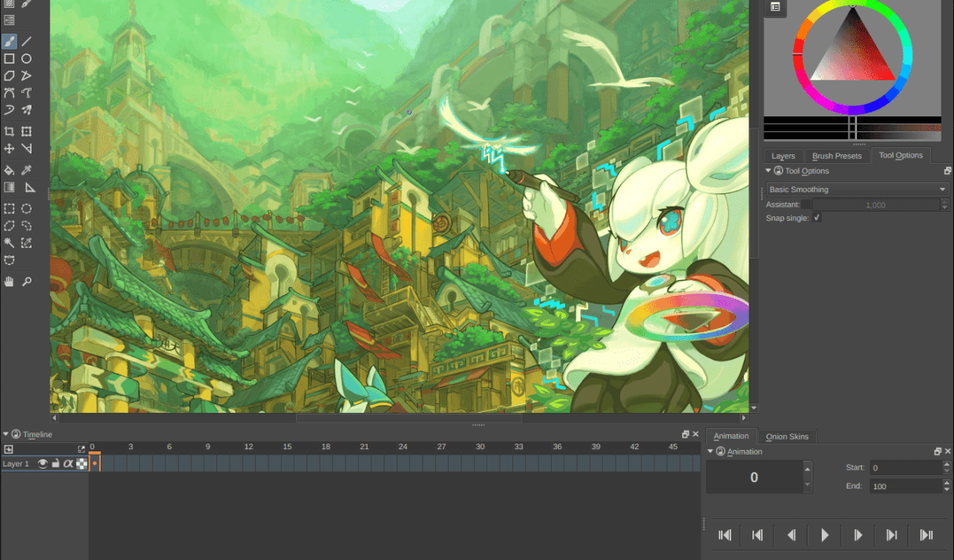Toggle the Assistant checkbox
Image resolution: width=954 pixels, height=560 pixels.
tap(807, 204)
